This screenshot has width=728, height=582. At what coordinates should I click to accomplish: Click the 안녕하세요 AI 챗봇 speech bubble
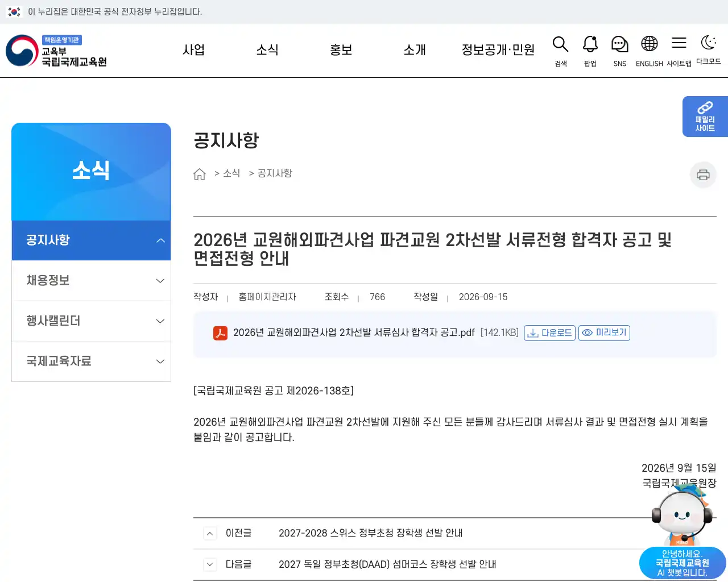pos(682,563)
